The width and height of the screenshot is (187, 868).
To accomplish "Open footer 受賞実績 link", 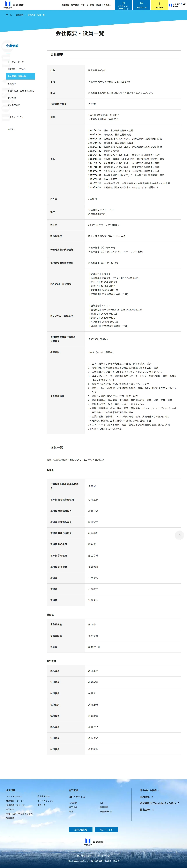I will click(x=10, y=818).
